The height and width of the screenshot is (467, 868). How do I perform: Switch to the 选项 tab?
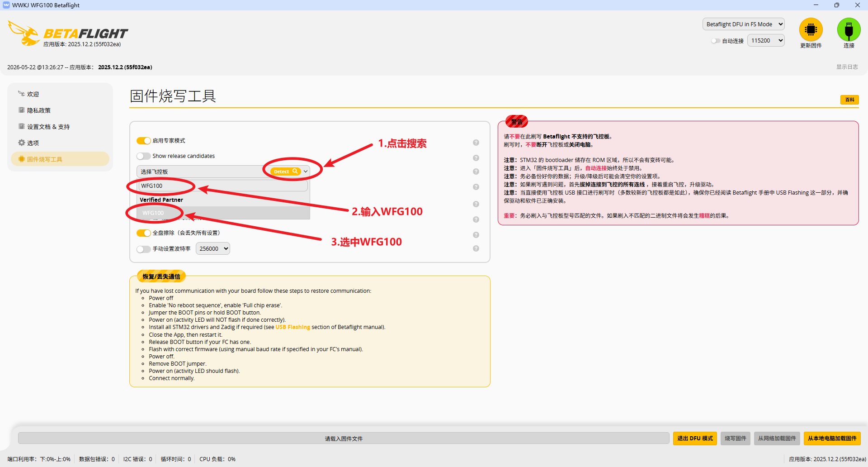(x=60, y=143)
